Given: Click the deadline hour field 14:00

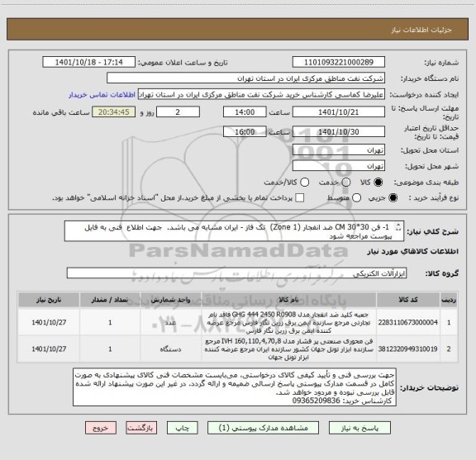Looking at the screenshot, I should point(245,112).
